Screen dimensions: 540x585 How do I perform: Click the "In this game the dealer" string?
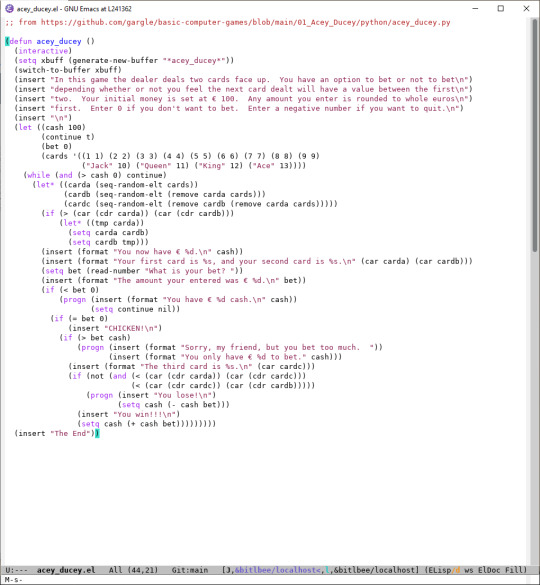(x=259, y=80)
